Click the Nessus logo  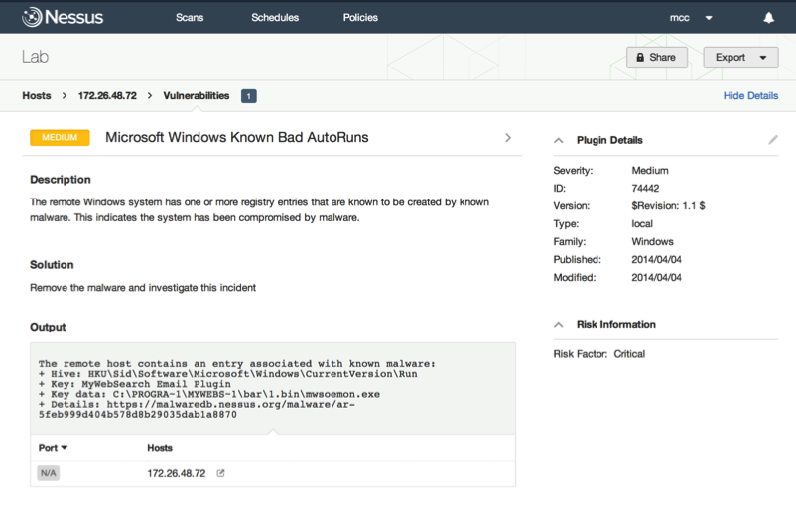[63, 17]
